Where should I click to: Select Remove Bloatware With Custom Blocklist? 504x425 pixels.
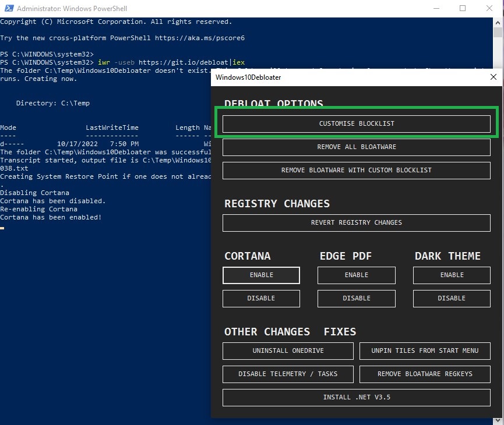click(x=357, y=170)
